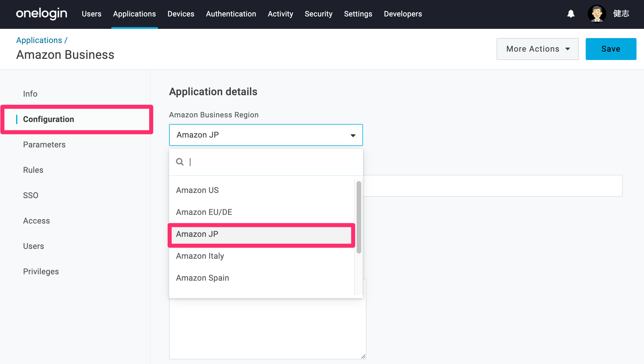Select Amazon JP in region list
644x364 pixels.
click(x=262, y=234)
